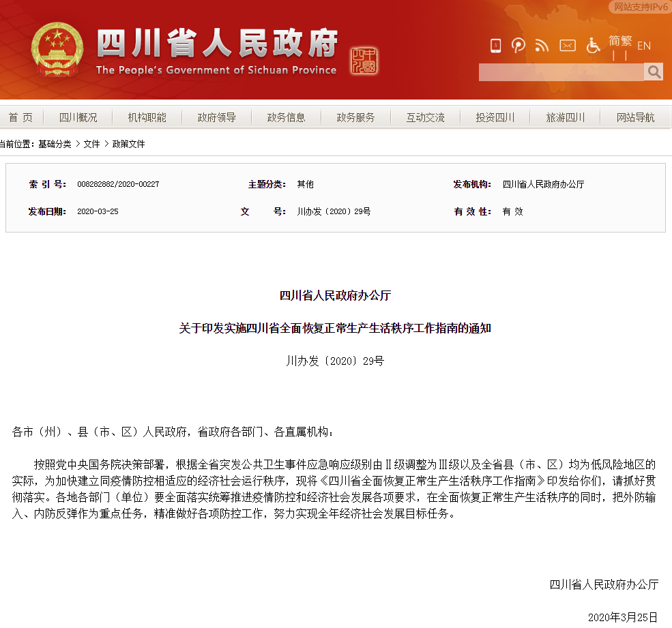Click the validity value 有效
672x628 pixels.
click(512, 211)
